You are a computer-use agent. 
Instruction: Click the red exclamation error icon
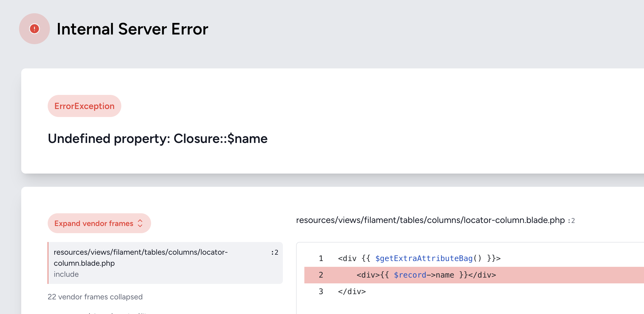[34, 29]
